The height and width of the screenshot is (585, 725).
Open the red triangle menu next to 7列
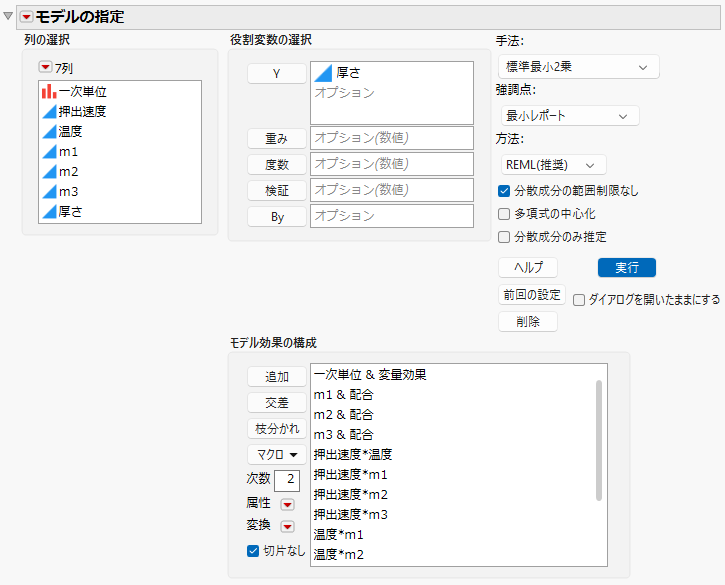click(45, 68)
